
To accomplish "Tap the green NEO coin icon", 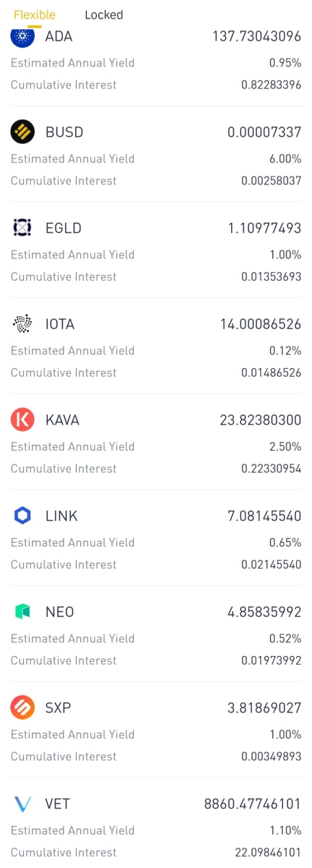I will coord(22,612).
